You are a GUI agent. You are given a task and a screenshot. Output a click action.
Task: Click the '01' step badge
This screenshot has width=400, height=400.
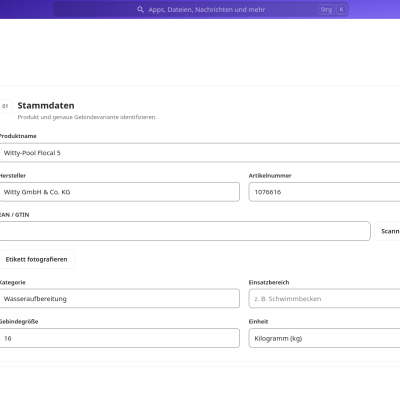coord(5,106)
